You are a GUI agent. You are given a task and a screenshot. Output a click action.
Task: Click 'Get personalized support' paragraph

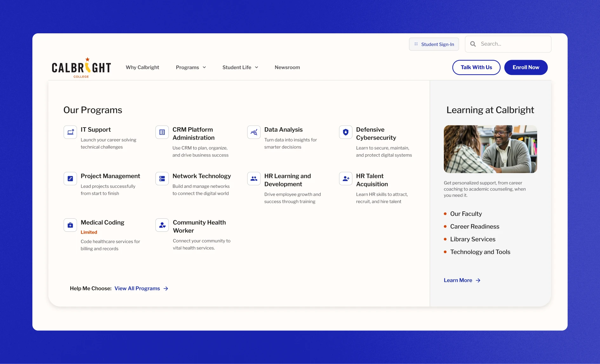coord(484,189)
